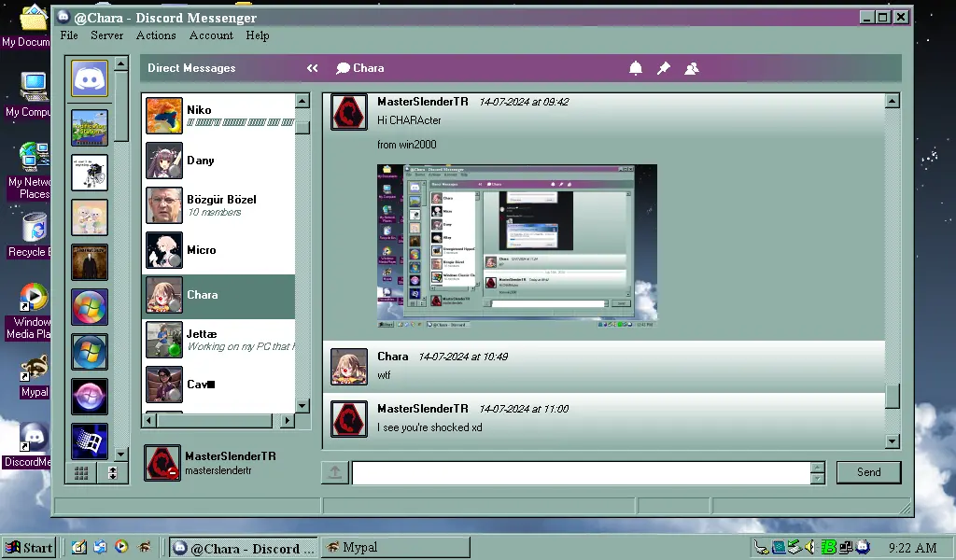Click the Start button
The width and height of the screenshot is (956, 560).
pos(29,547)
